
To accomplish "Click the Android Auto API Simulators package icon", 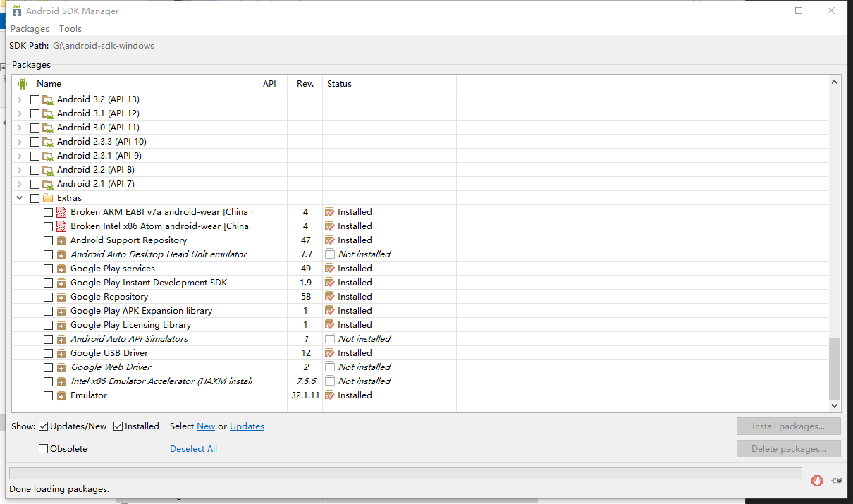I will click(x=61, y=339).
